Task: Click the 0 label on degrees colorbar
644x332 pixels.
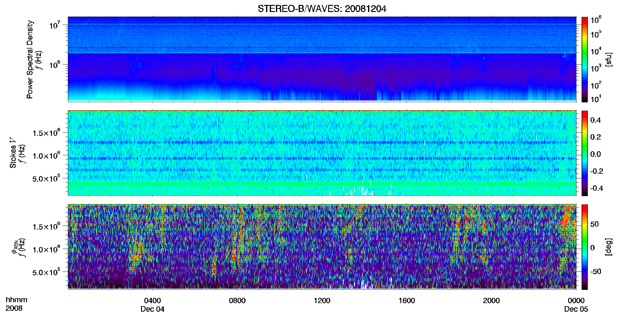Action: point(593,248)
